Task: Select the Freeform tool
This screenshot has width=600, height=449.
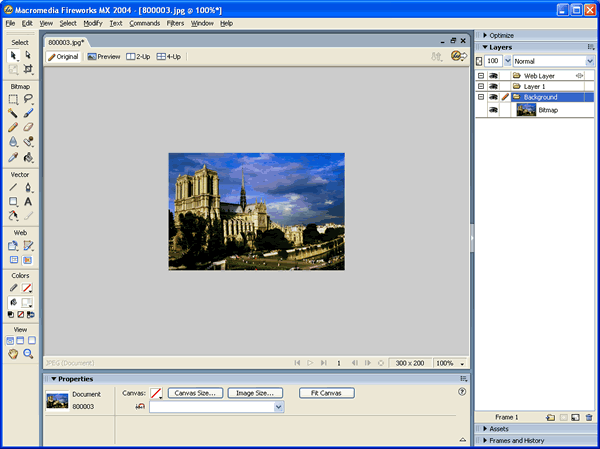Action: (x=13, y=216)
